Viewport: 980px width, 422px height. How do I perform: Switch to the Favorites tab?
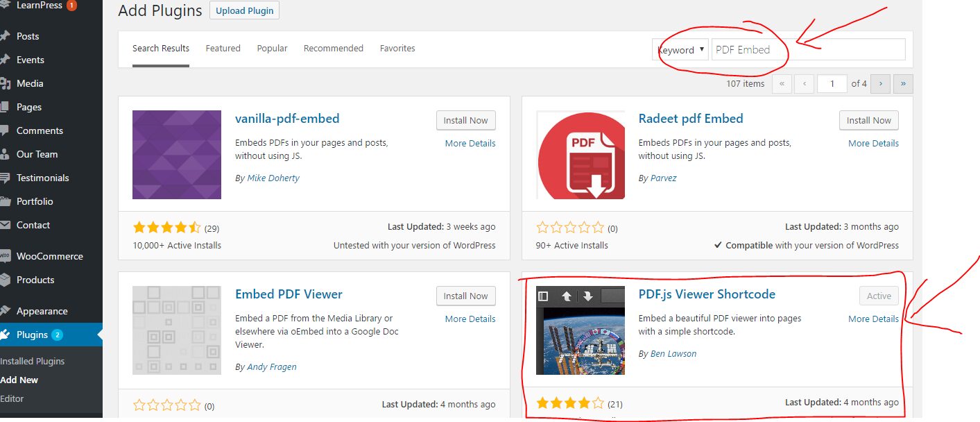coord(397,49)
